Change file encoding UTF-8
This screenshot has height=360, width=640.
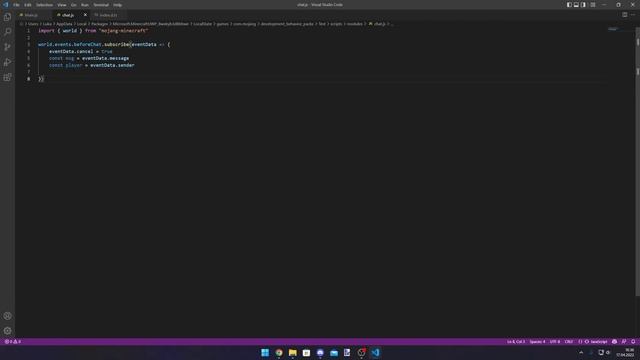[x=555, y=342]
